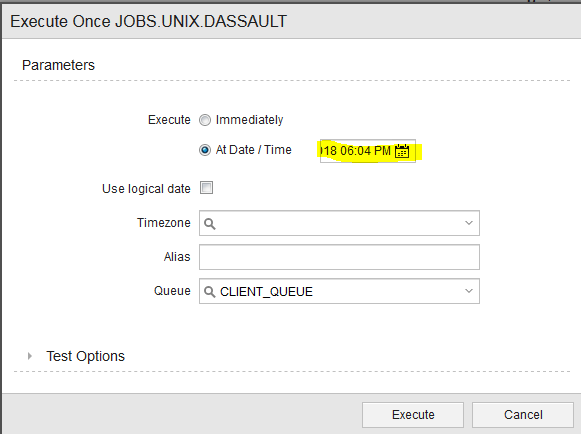Click the Timezone search magnifier icon
Screen dimensions: 581x434
[210, 223]
